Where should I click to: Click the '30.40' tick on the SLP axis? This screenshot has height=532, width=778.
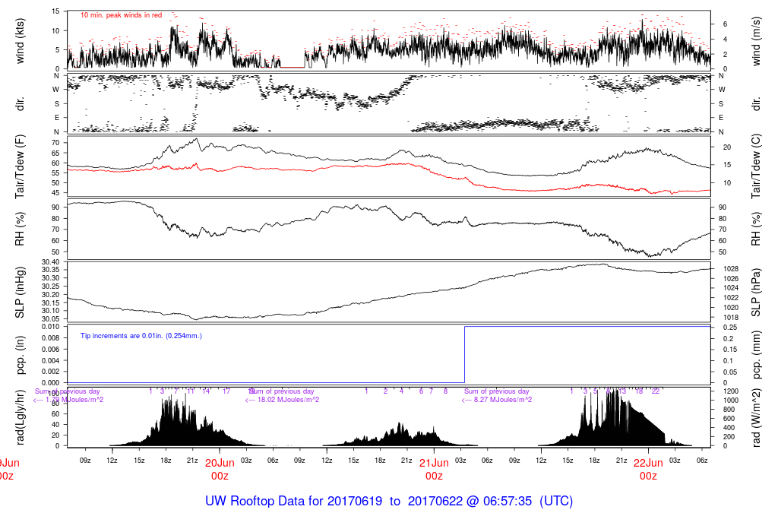pos(50,262)
